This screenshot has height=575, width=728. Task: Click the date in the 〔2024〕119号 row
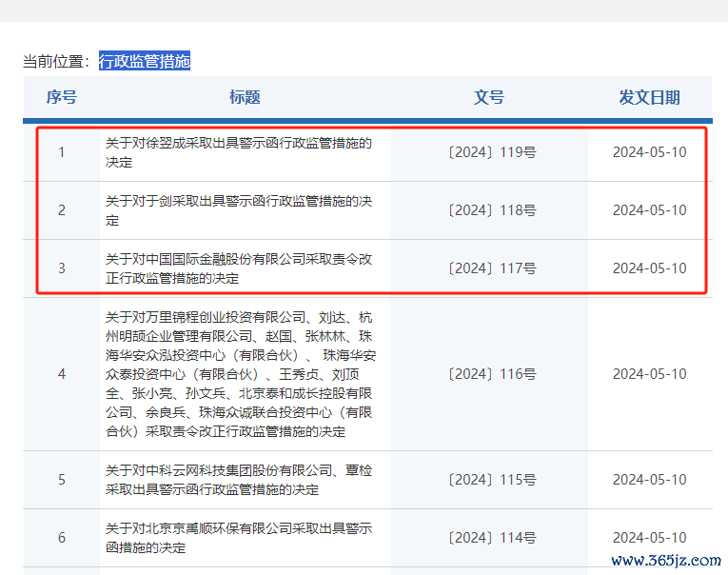[649, 152]
